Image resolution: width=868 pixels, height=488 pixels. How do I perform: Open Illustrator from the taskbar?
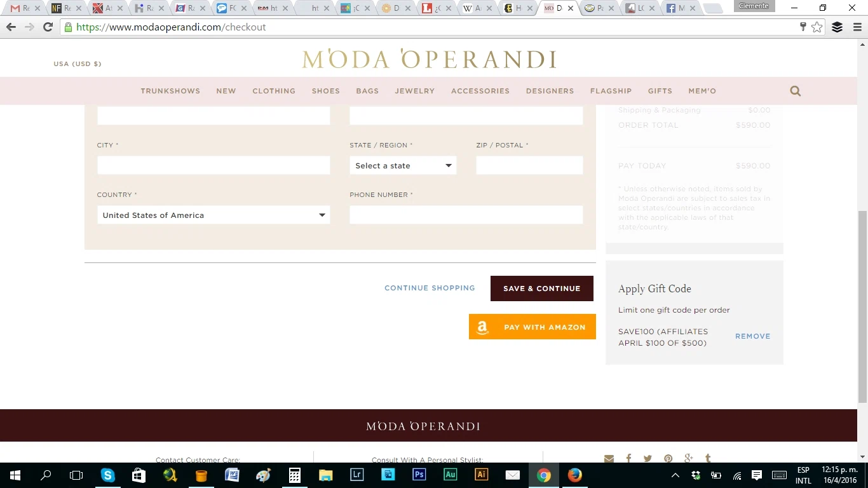481,475
